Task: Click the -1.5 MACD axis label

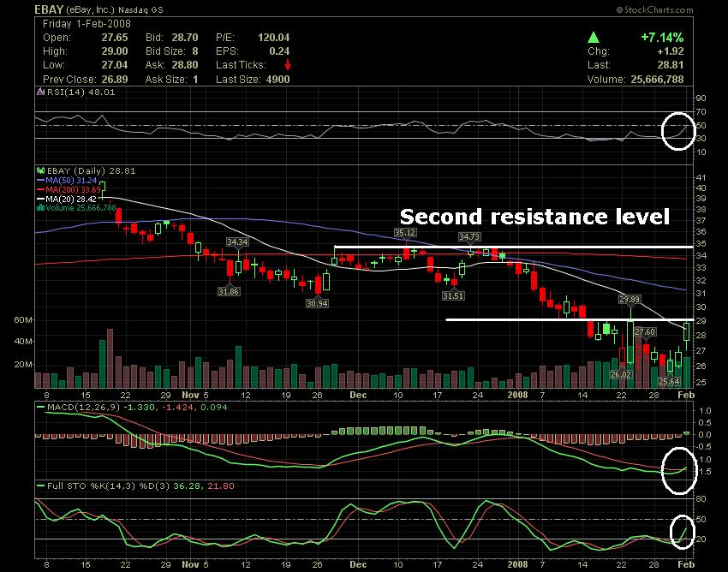Action: 705,472
